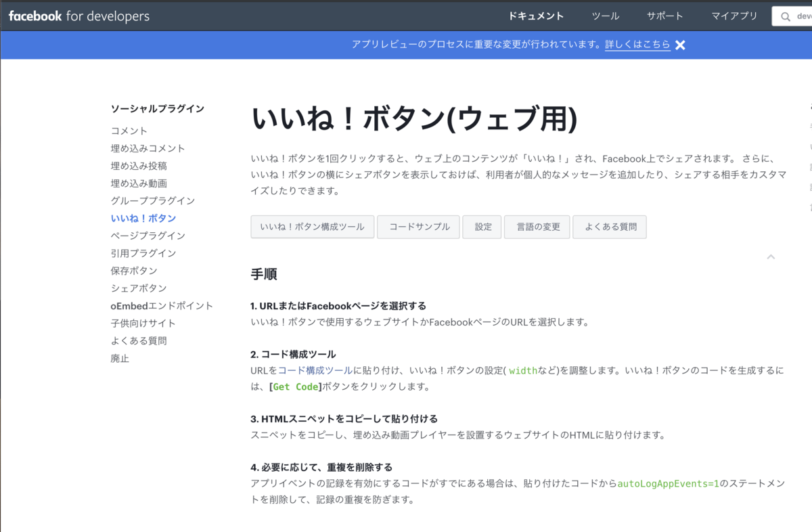Select 廃止 at the bottom of sidebar

(x=118, y=358)
